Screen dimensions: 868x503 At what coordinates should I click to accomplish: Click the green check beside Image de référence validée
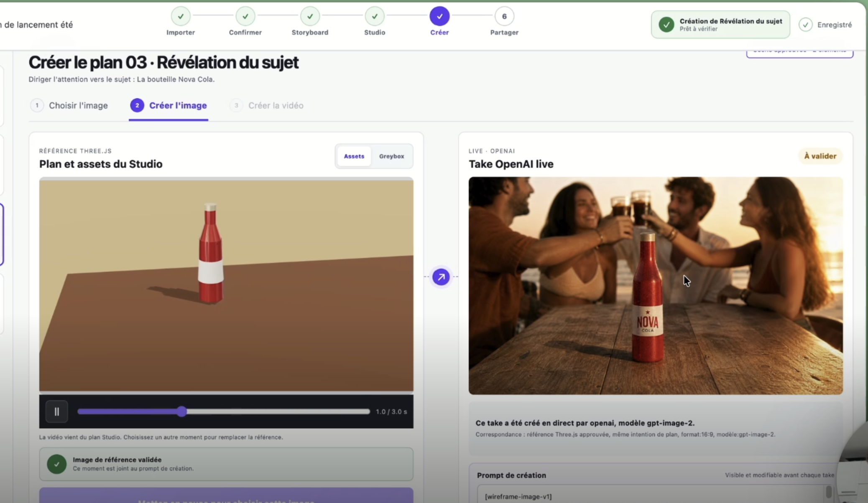[56, 464]
